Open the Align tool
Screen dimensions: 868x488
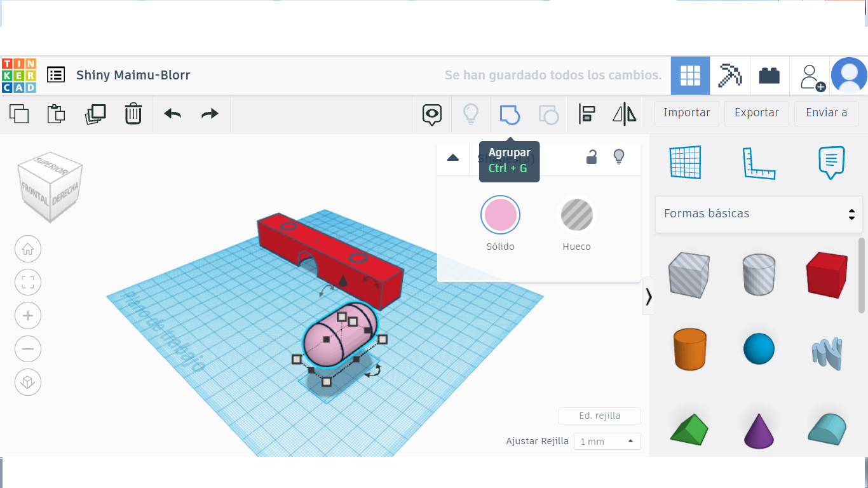click(587, 114)
